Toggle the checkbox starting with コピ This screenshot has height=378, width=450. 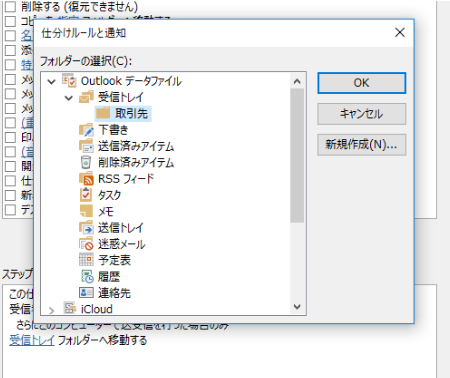click(10, 21)
